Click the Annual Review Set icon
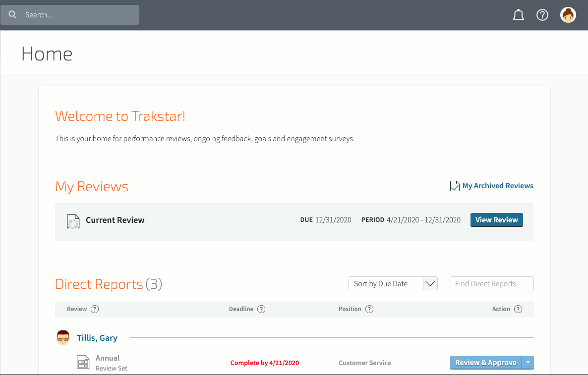Viewport: 588px width, 375px height. (x=83, y=362)
